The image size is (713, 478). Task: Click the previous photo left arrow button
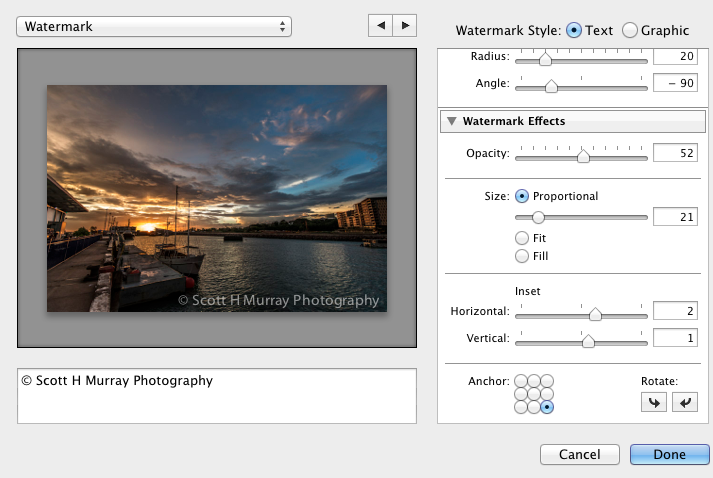click(x=380, y=25)
